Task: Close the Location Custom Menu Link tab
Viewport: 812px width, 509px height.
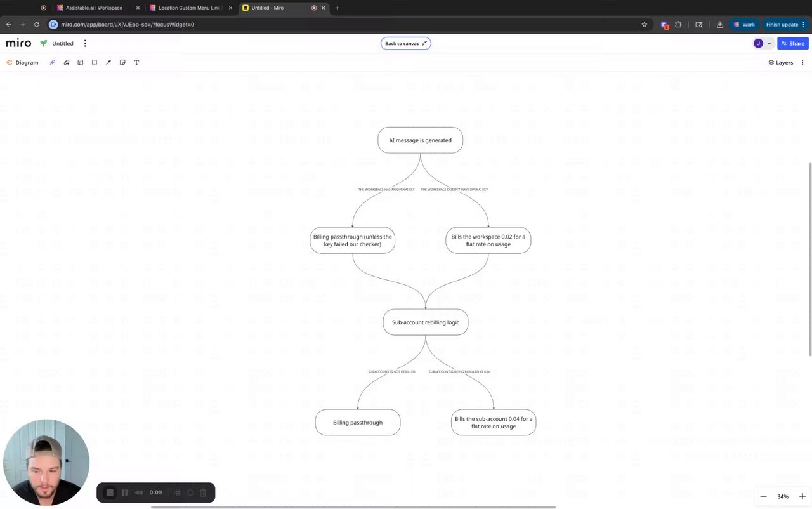Action: (230, 8)
